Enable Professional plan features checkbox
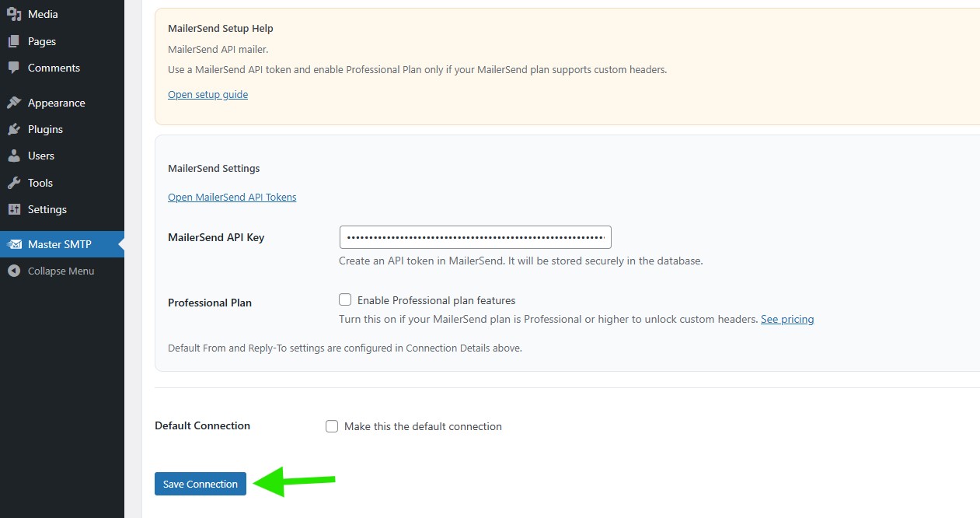Screen dimensions: 980x518 (x=345, y=299)
